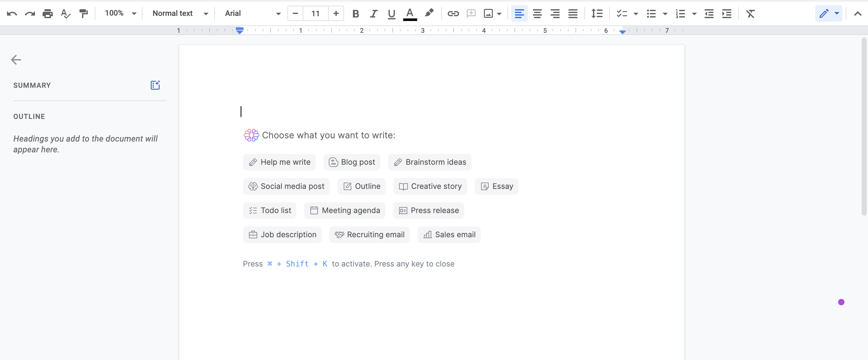Enable justified text alignment
Viewport: 868px width, 360px height.
coord(573,13)
